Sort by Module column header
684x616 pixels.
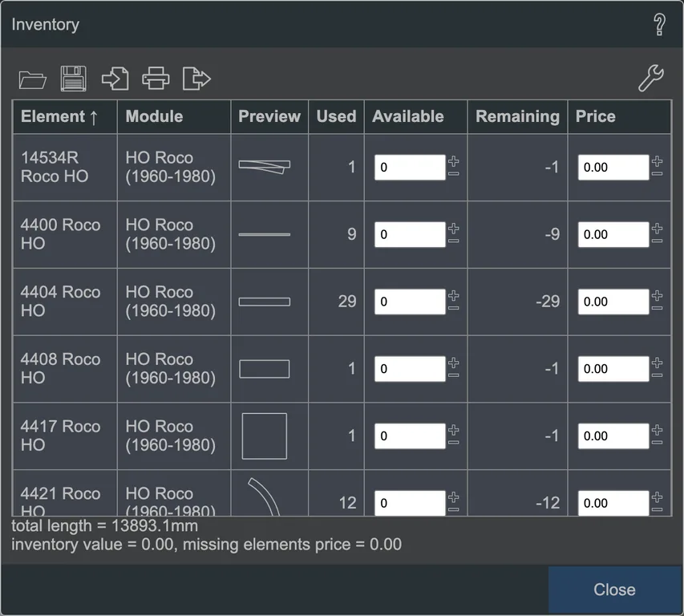click(x=174, y=116)
